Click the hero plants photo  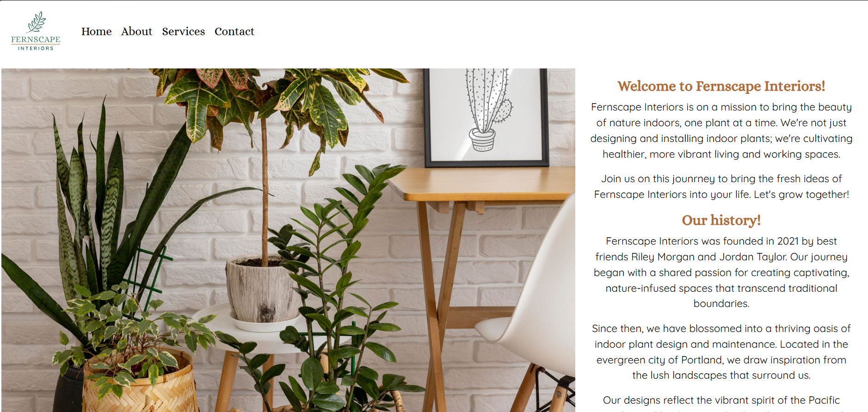click(288, 240)
